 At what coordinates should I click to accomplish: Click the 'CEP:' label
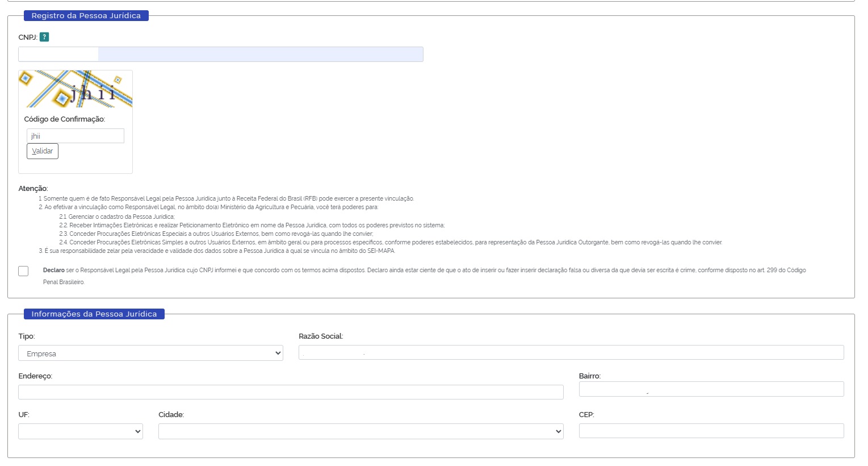(x=586, y=415)
